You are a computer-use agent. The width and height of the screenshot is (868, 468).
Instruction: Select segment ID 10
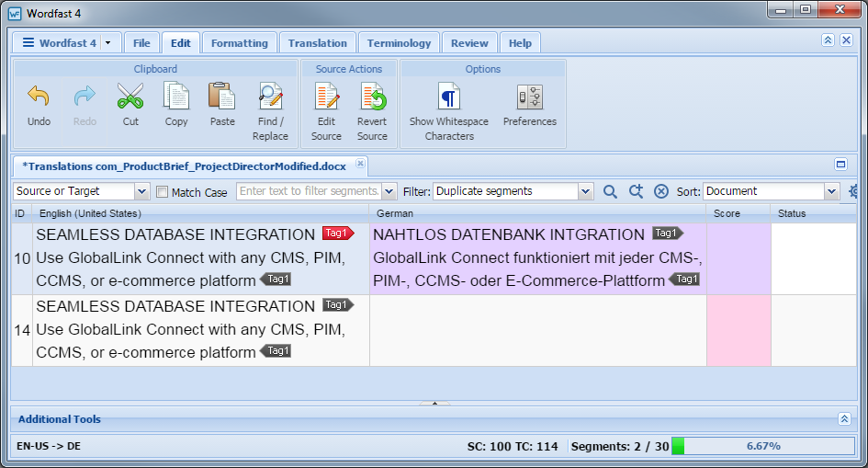(x=22, y=258)
